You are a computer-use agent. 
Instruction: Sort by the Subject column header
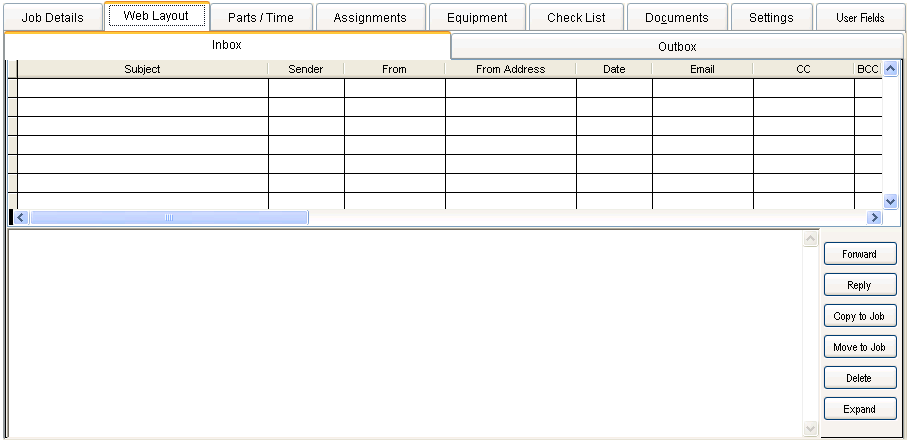coord(142,69)
